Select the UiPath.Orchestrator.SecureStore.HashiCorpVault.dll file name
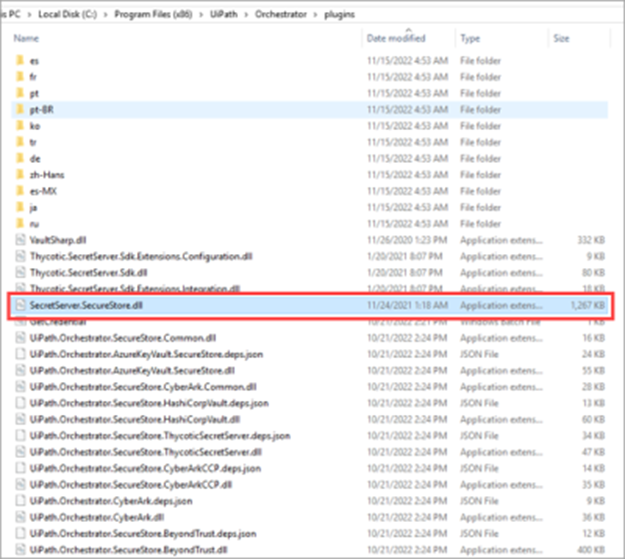Image resolution: width=625 pixels, height=559 pixels. 114,419
